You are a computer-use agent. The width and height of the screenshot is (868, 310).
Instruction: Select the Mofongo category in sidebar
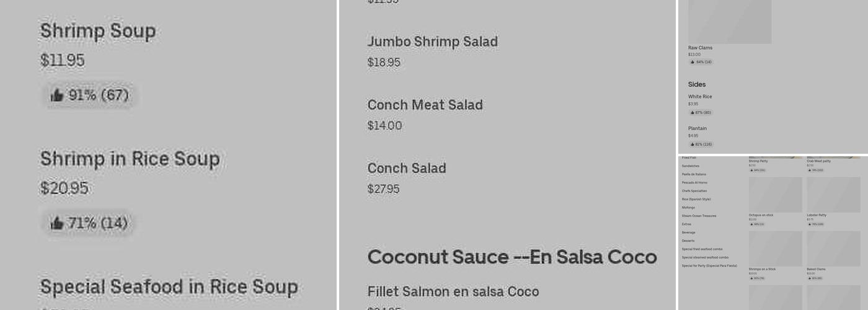click(x=688, y=208)
